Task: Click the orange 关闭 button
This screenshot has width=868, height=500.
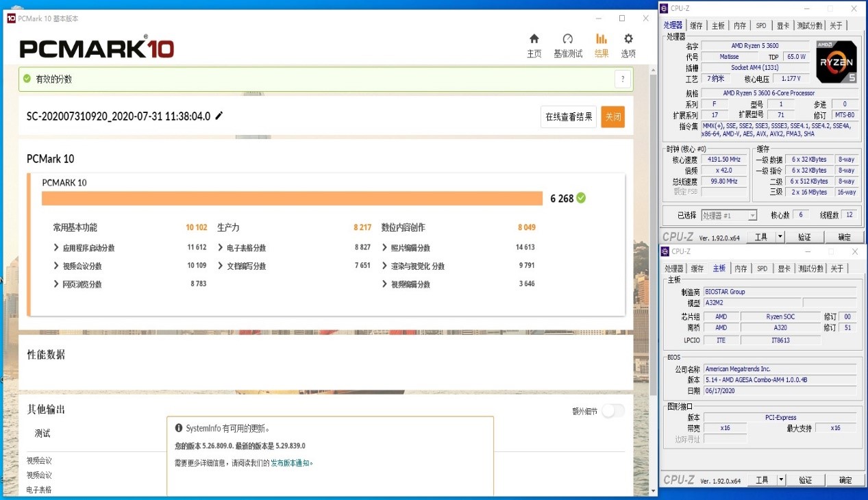Action: 613,116
